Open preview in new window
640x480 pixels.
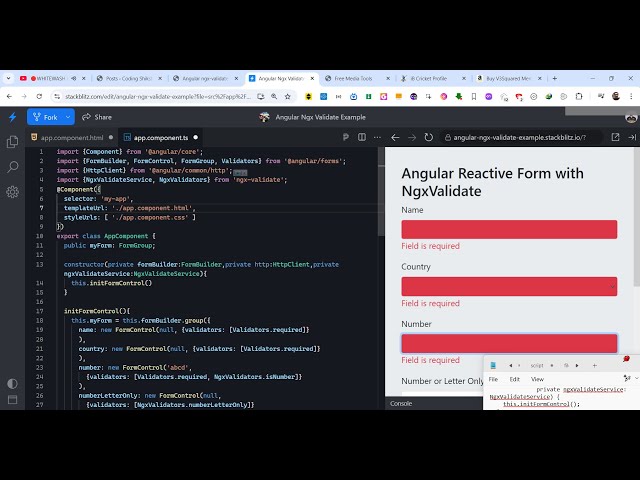point(615,137)
